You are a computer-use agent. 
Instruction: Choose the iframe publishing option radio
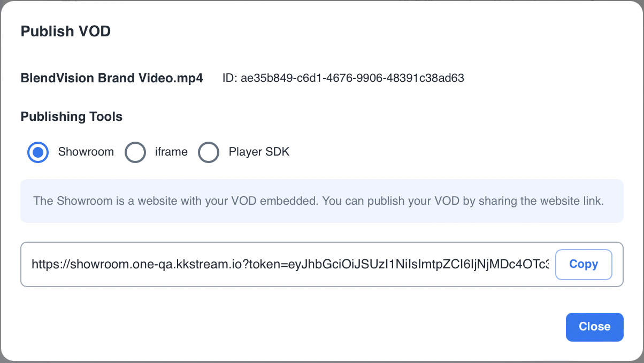pyautogui.click(x=135, y=152)
